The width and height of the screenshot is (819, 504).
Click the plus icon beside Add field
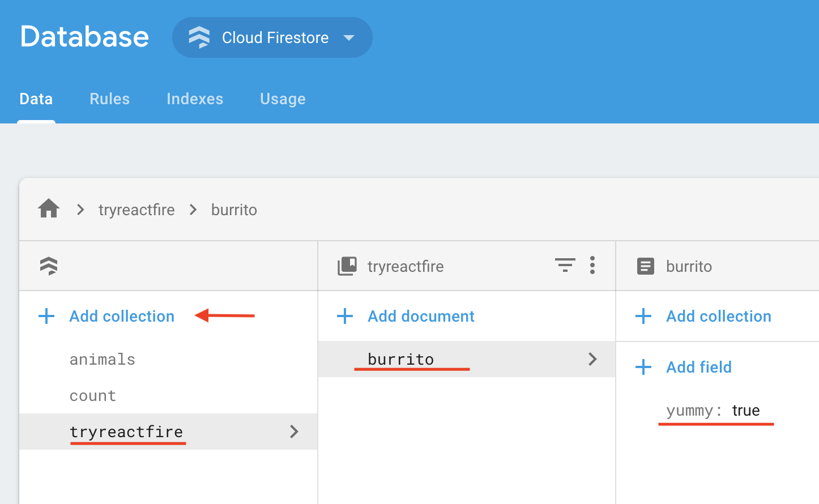click(x=643, y=367)
